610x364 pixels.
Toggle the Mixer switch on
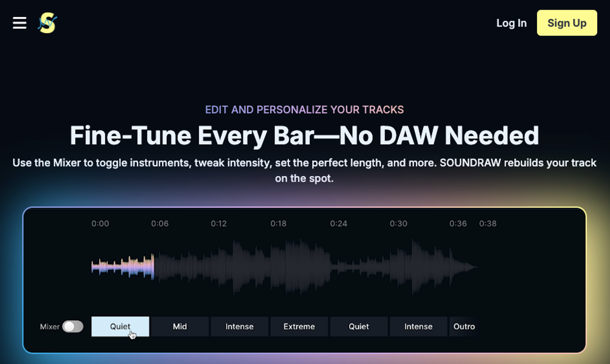[73, 326]
